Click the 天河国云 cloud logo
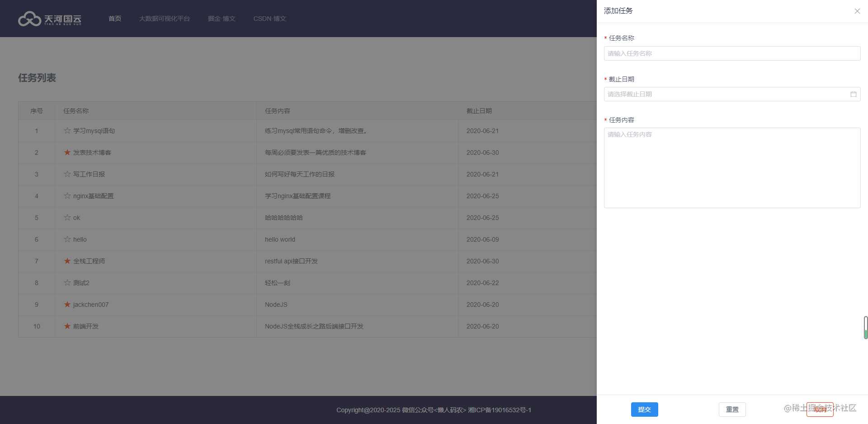The height and width of the screenshot is (424, 868). (x=50, y=19)
